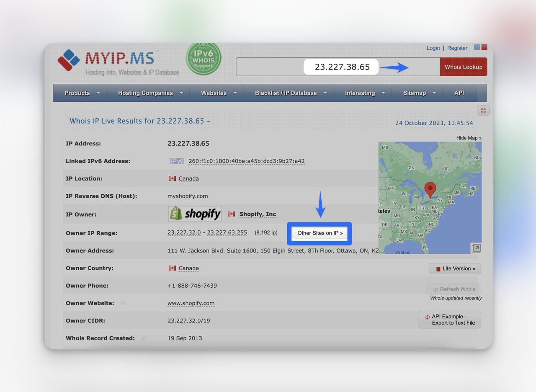The width and height of the screenshot is (536, 392).
Task: Open the www.shopify.com link
Action: click(191, 303)
